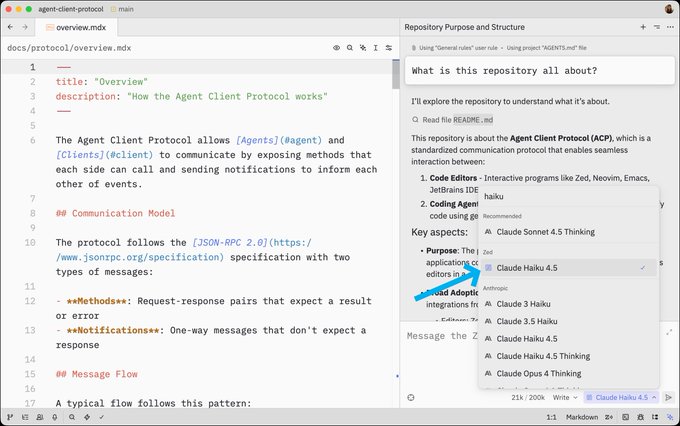Toggle outline panel icon in status bar
Screen dimensions: 680x426
pyautogui.click(x=25, y=417)
